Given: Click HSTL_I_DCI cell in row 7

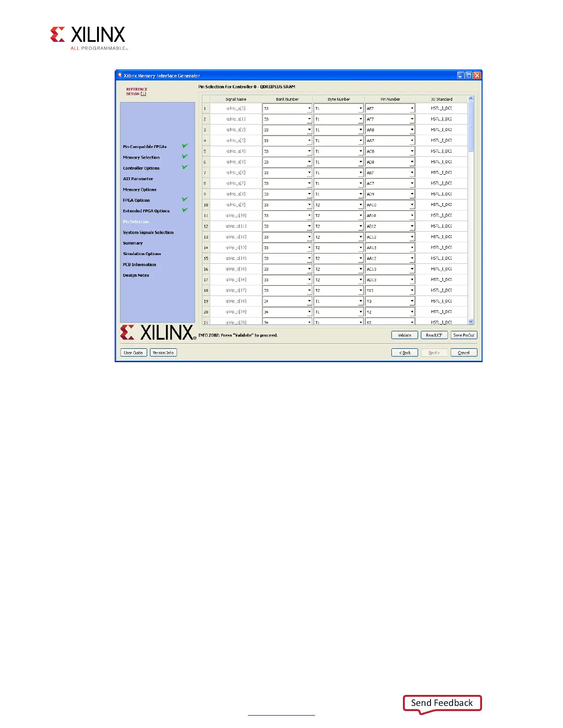Looking at the screenshot, I should tap(442, 173).
